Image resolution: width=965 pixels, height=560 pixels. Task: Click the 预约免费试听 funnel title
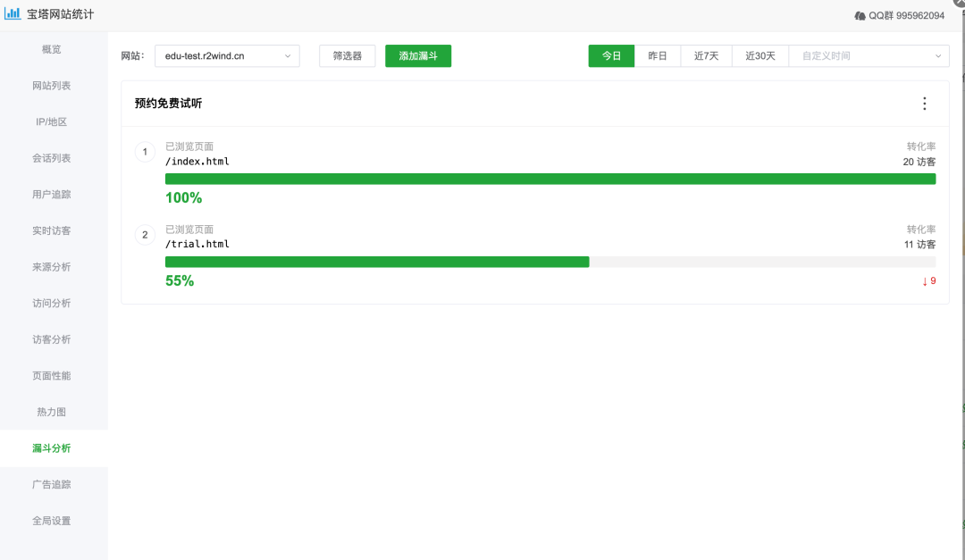(168, 104)
